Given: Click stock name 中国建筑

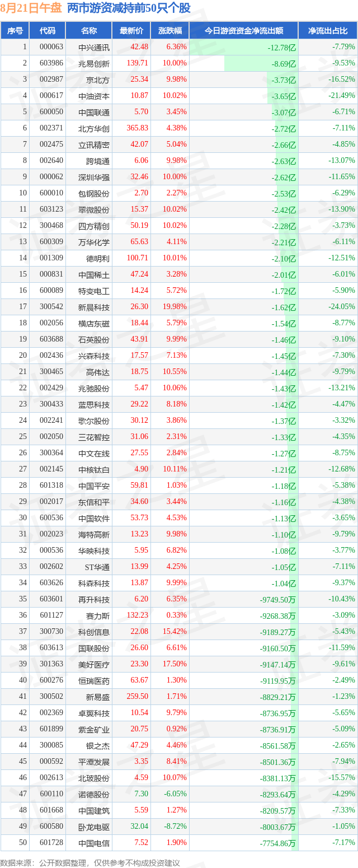Looking at the screenshot, I should coord(94,810).
